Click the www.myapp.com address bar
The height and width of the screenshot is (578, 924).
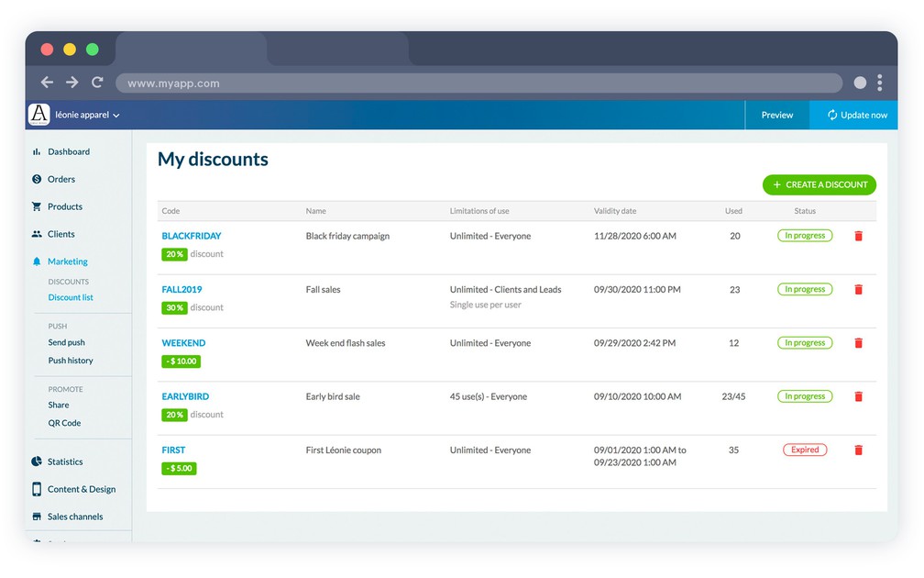click(479, 83)
